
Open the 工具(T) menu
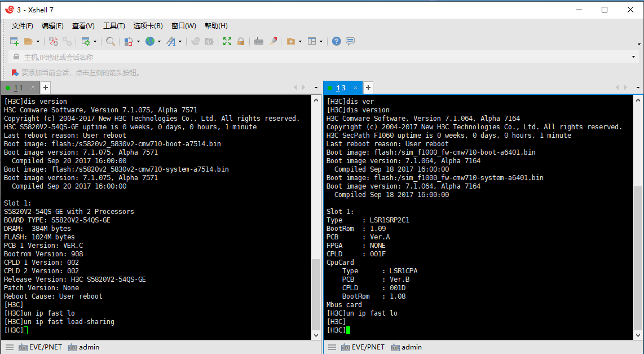114,26
